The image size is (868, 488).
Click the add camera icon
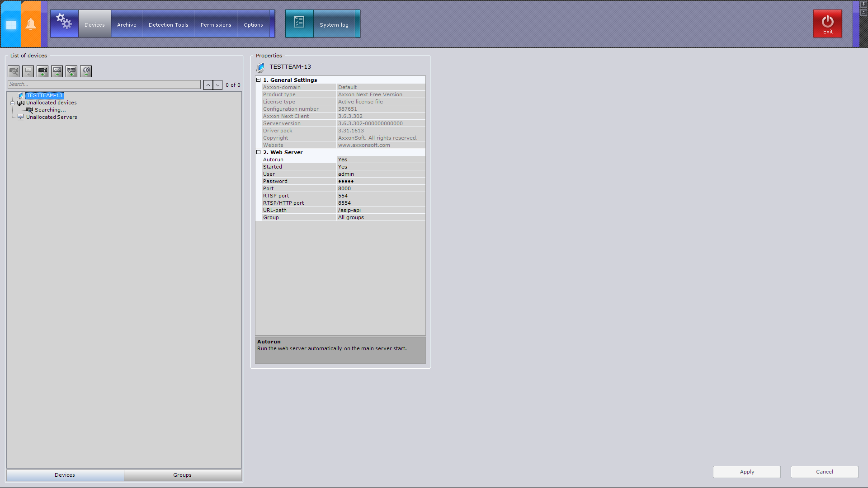tap(42, 71)
